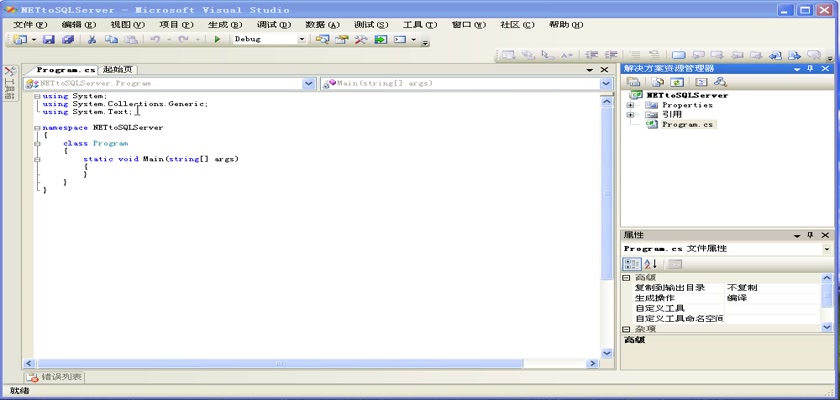Open the New Project icon dropdown arrow

click(x=33, y=39)
